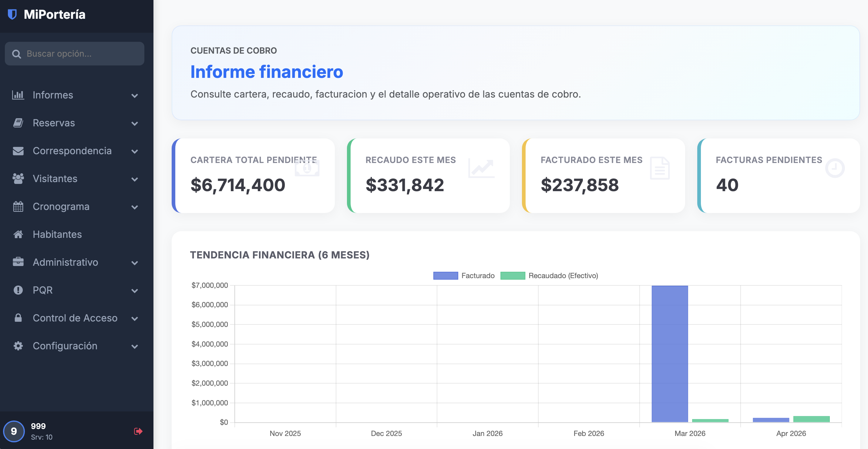Click the Mar 2026 Recaudado bar
Screen dimensions: 868x449
tap(710, 421)
